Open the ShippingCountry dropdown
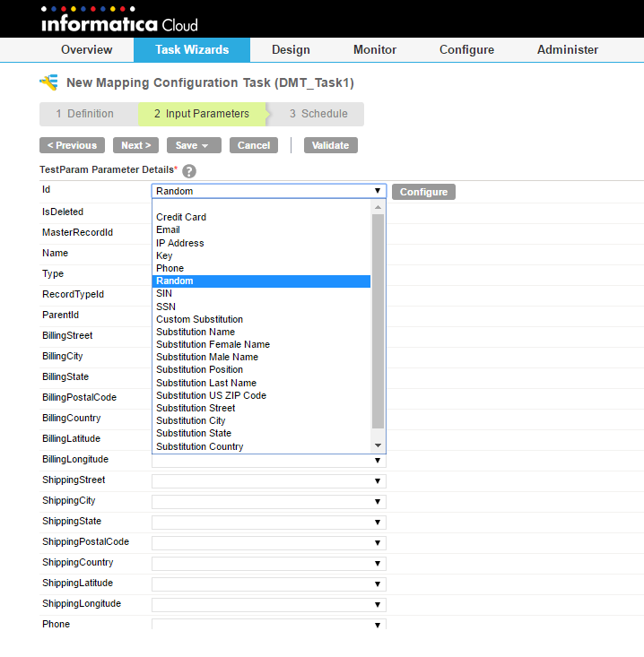The width and height of the screenshot is (644, 657). pos(269,564)
